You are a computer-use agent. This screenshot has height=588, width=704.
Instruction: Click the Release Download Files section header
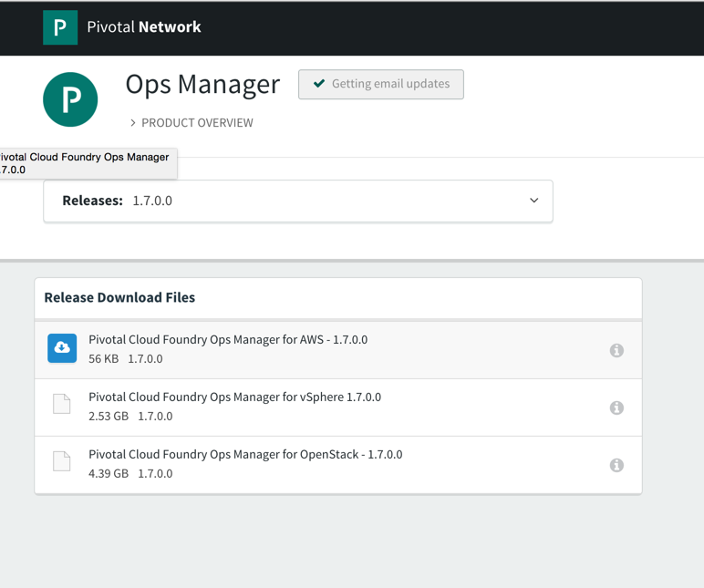[x=119, y=298]
